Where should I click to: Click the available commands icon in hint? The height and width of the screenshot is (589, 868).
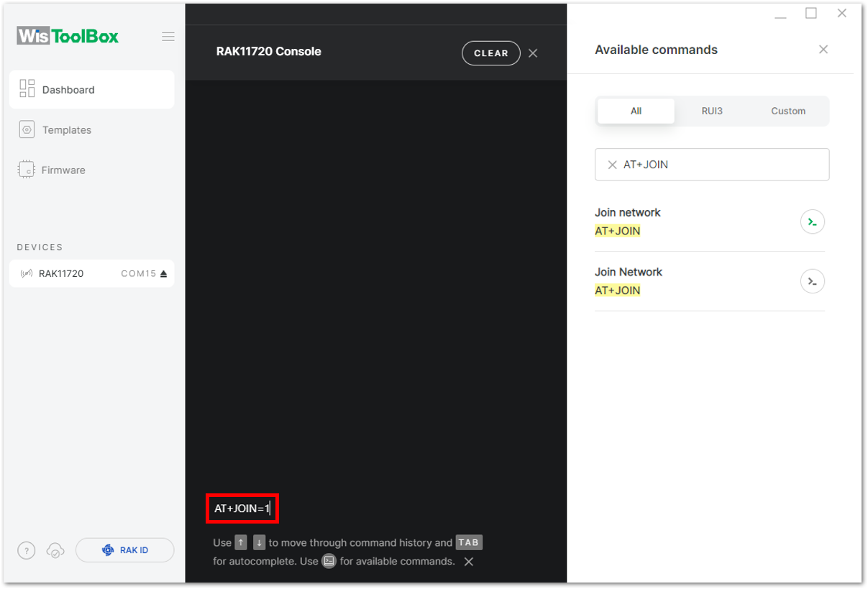(329, 561)
